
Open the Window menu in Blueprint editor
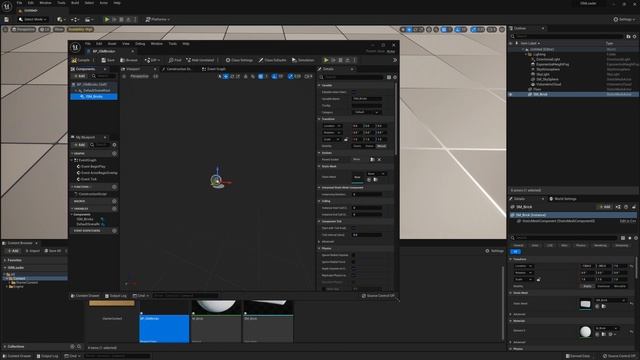tap(157, 44)
